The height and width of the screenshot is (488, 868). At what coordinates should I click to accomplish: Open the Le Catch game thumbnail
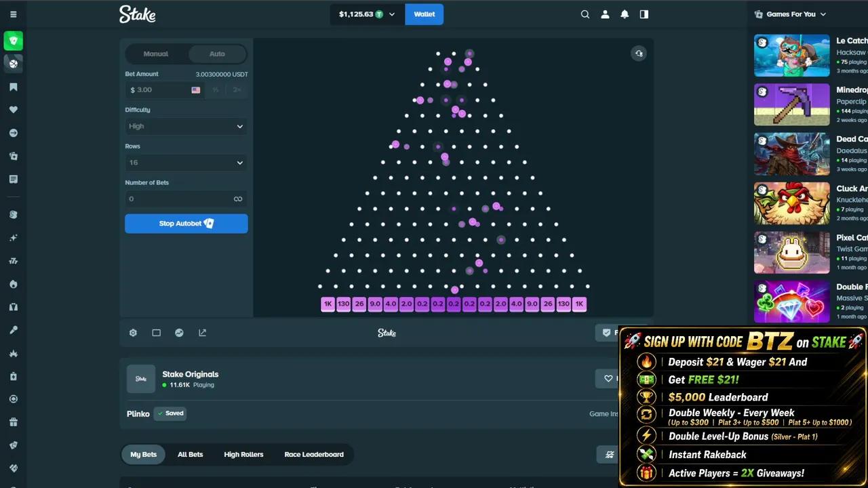(792, 56)
